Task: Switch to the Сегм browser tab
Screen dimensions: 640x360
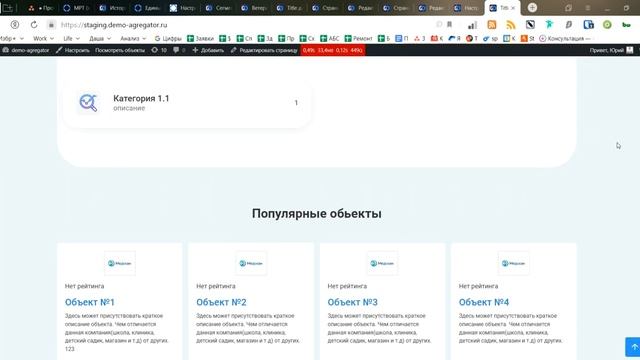Action: pos(219,8)
